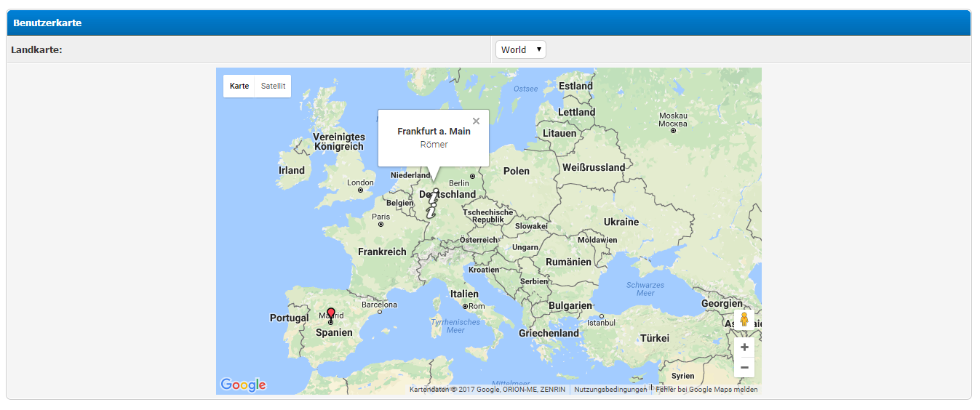Close the Frankfurt a. Main info popup

tap(477, 121)
